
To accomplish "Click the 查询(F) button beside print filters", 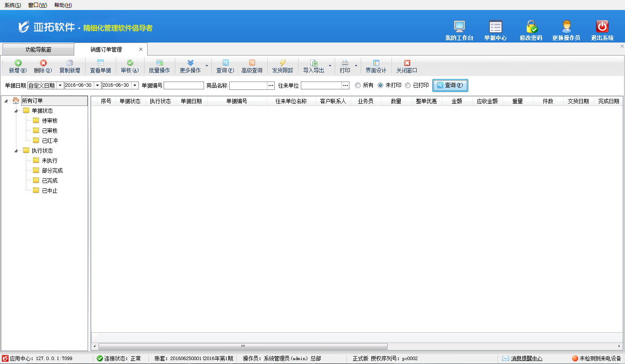I will pyautogui.click(x=450, y=85).
